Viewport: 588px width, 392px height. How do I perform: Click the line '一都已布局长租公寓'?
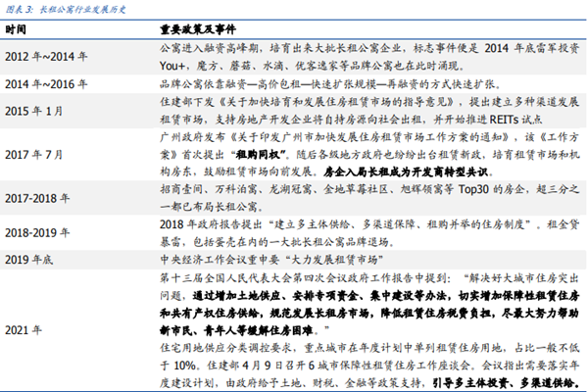coord(212,207)
